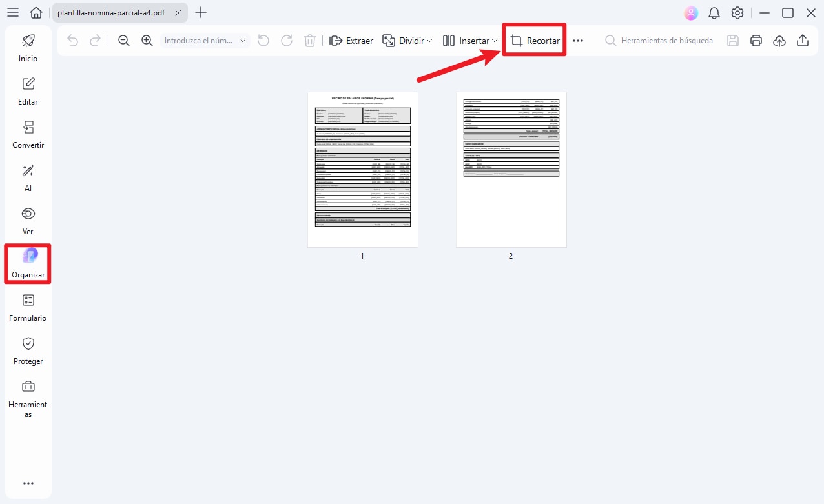Click the cloud upload icon

click(x=779, y=41)
